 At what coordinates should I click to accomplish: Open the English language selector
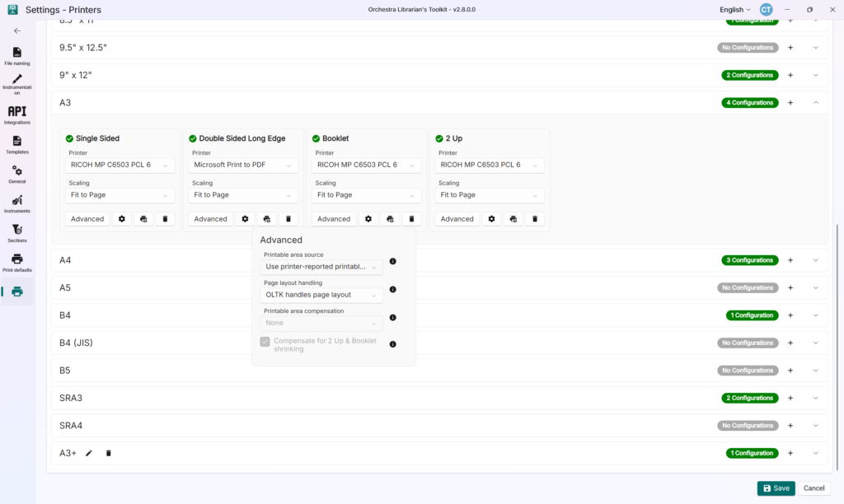734,10
